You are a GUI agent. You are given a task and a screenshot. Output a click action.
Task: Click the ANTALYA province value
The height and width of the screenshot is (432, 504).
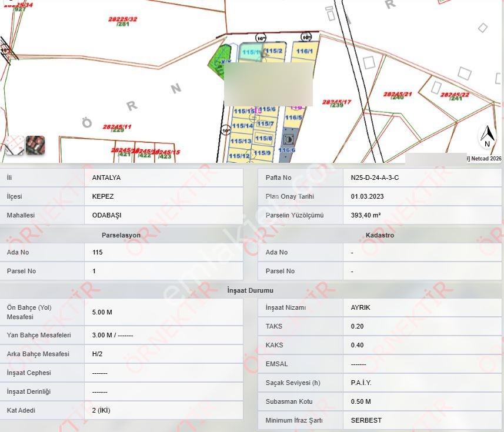click(x=106, y=178)
